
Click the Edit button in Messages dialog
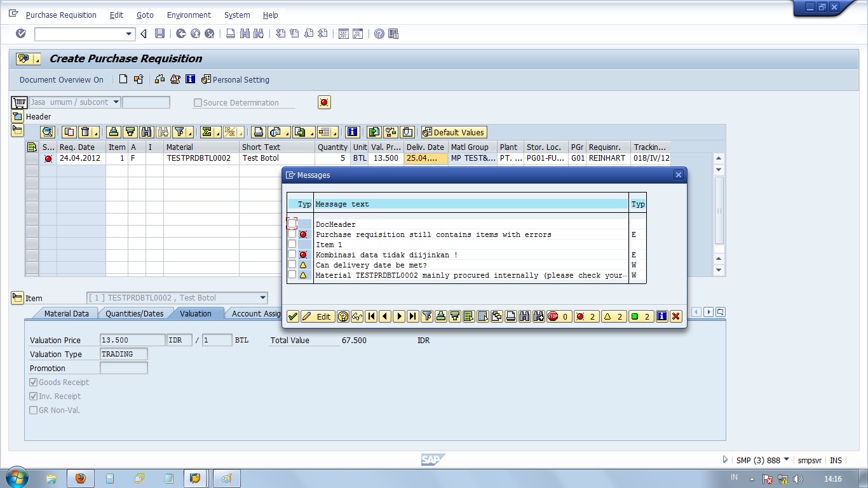pyautogui.click(x=318, y=316)
